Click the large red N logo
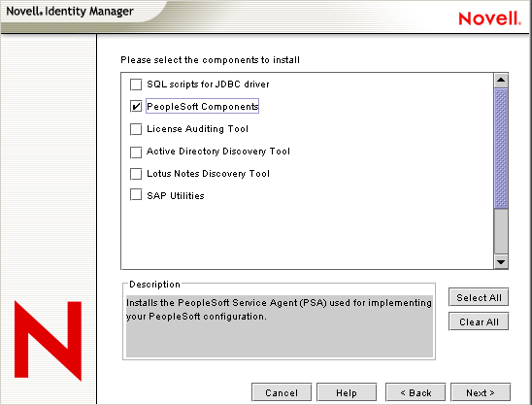532x405 pixels. pyautogui.click(x=48, y=341)
